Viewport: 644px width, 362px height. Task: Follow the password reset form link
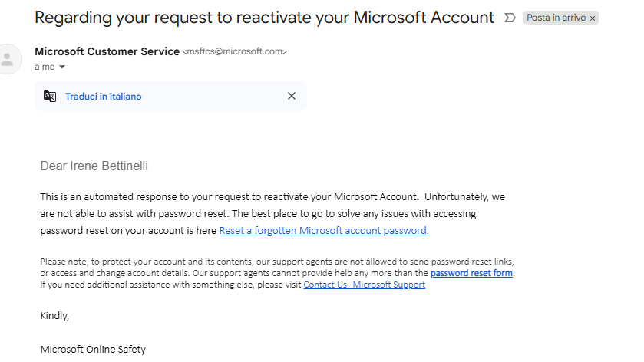471,273
